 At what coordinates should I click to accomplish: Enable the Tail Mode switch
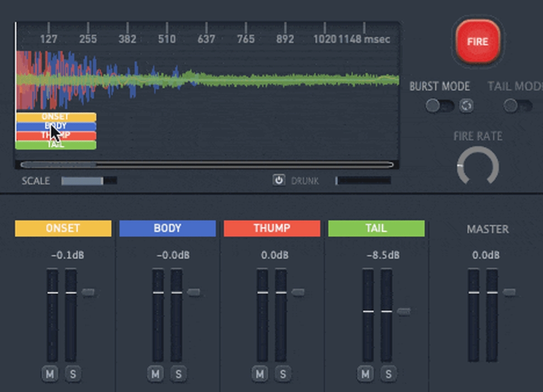pyautogui.click(x=518, y=106)
